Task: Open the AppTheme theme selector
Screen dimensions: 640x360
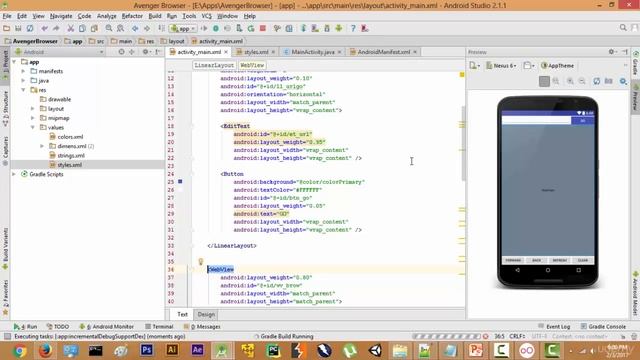Action: [x=558, y=66]
